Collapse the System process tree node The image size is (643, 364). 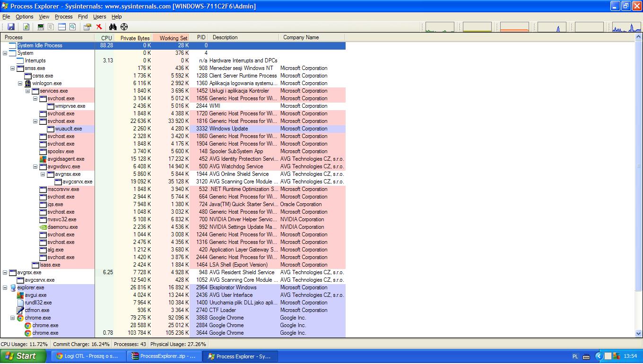(5, 53)
